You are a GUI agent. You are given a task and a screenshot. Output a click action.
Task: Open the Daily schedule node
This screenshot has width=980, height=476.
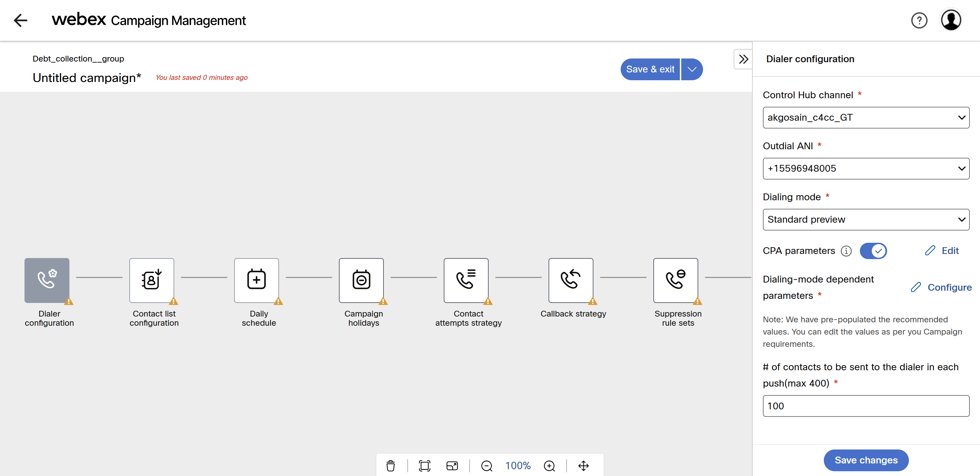(257, 280)
